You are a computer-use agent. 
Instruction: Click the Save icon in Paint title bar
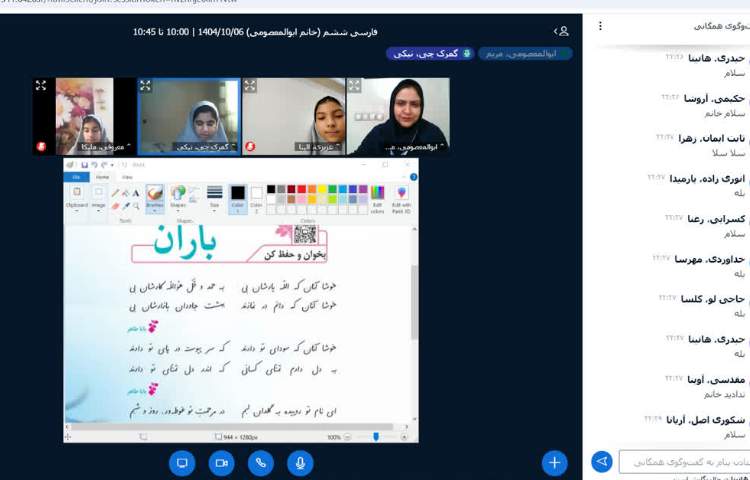[x=85, y=165]
